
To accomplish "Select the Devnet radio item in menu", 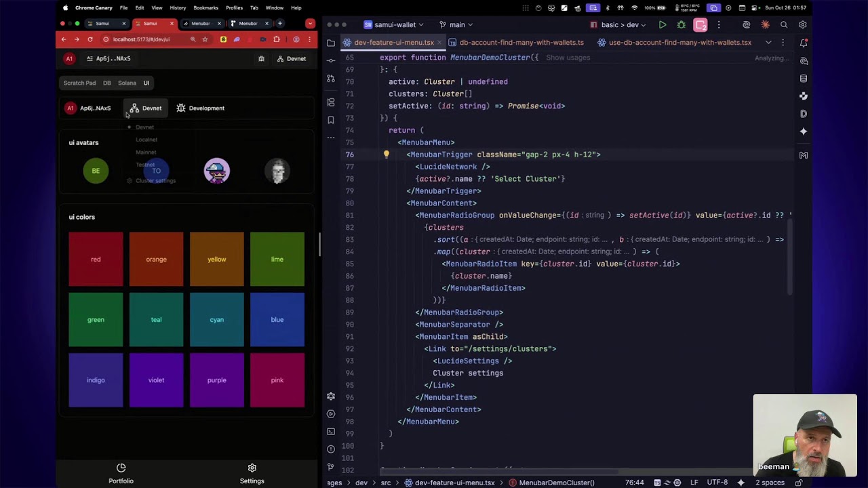I will [x=144, y=127].
